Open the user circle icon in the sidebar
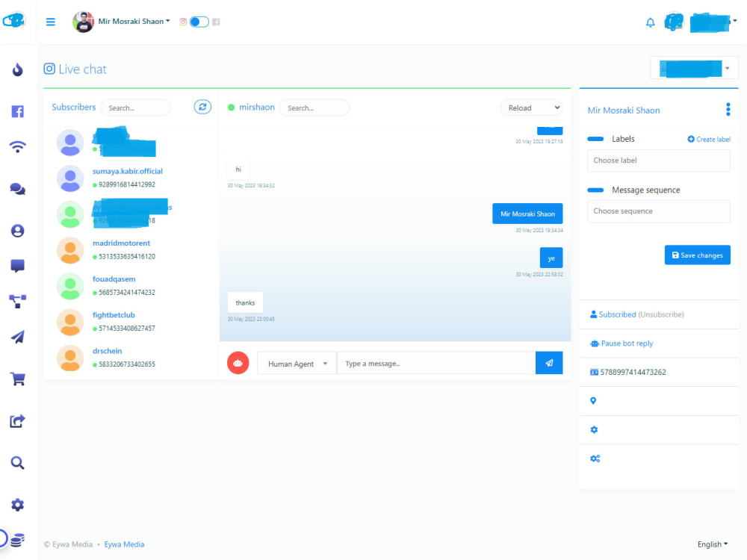Image resolution: width=747 pixels, height=560 pixels. [18, 231]
